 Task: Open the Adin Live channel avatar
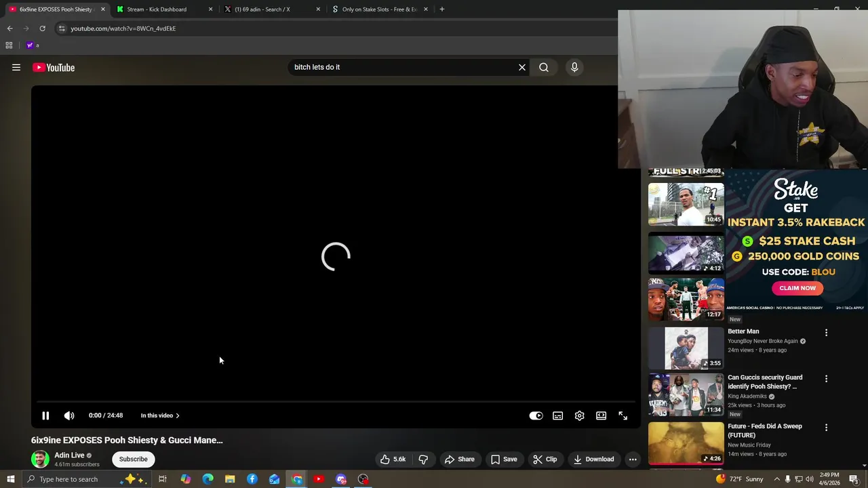point(40,459)
